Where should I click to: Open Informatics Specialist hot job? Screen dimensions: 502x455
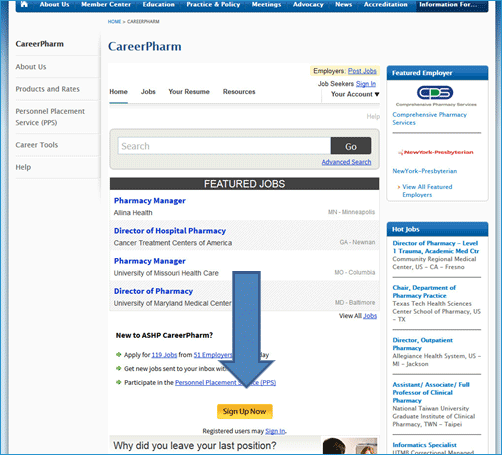click(424, 445)
